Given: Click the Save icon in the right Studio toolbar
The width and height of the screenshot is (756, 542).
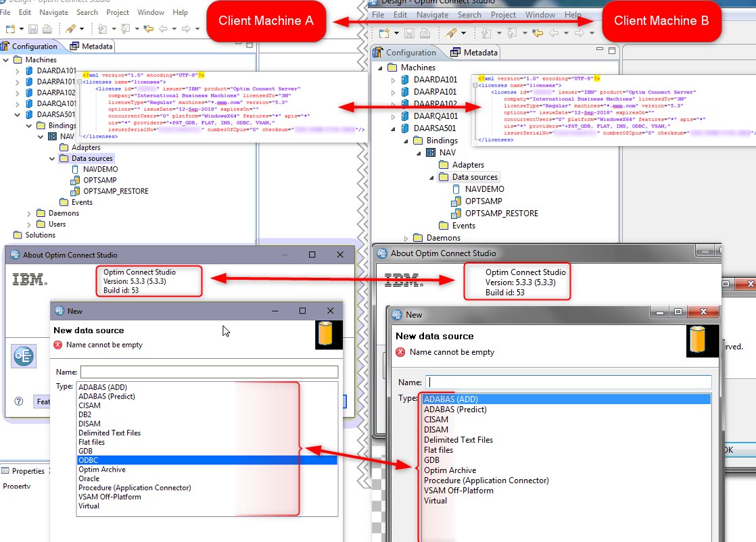Looking at the screenshot, I should (x=409, y=33).
